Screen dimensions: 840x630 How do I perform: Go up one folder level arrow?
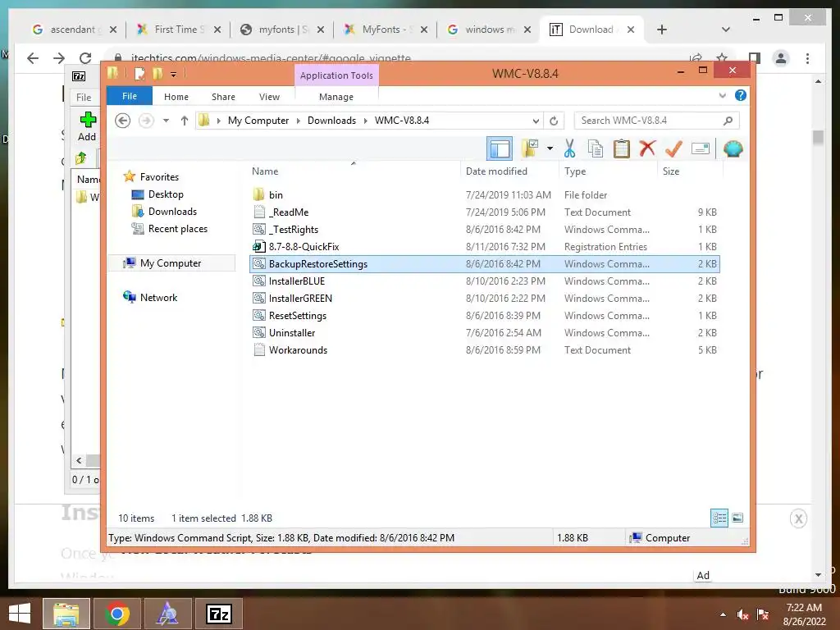[x=185, y=121]
